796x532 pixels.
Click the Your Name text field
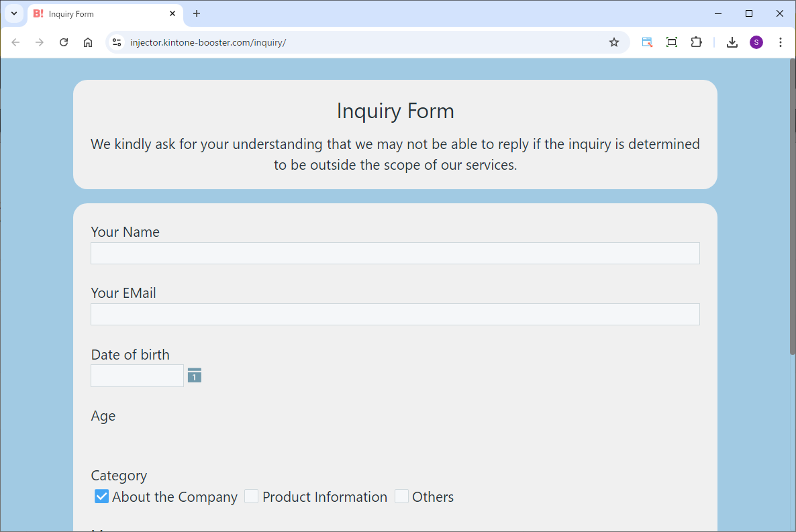tap(395, 253)
